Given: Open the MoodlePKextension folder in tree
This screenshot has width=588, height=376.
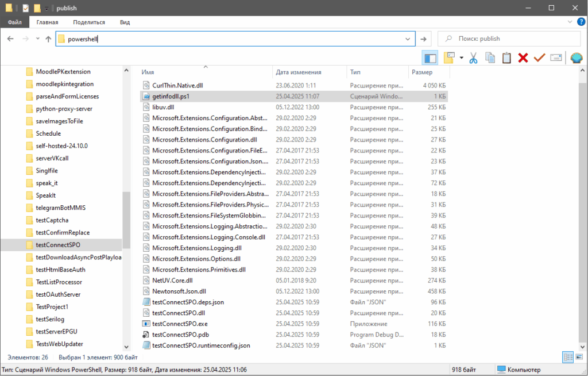Looking at the screenshot, I should pos(63,71).
